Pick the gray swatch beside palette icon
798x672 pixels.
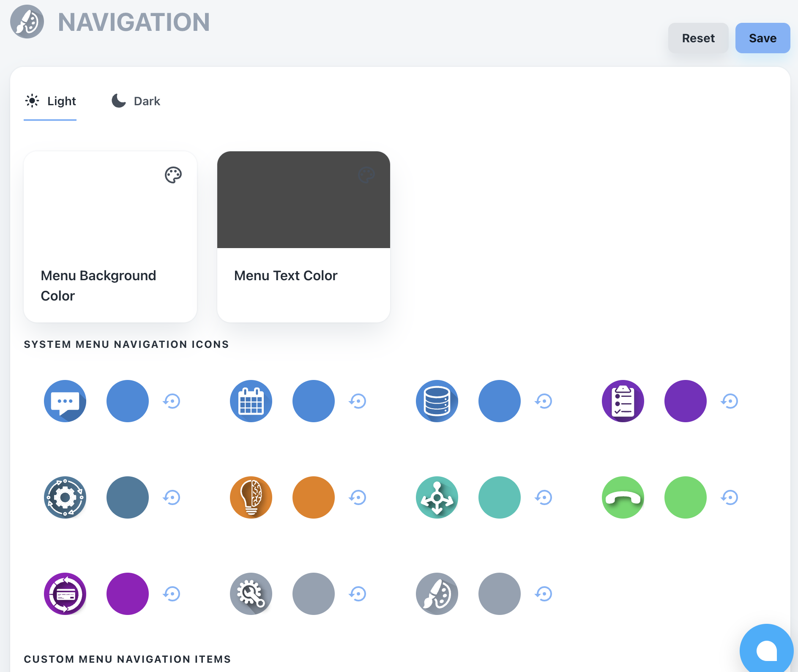click(500, 594)
